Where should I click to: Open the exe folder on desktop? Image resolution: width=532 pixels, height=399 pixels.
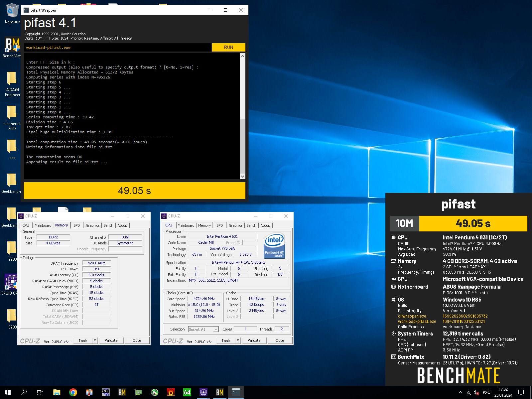pos(12,150)
